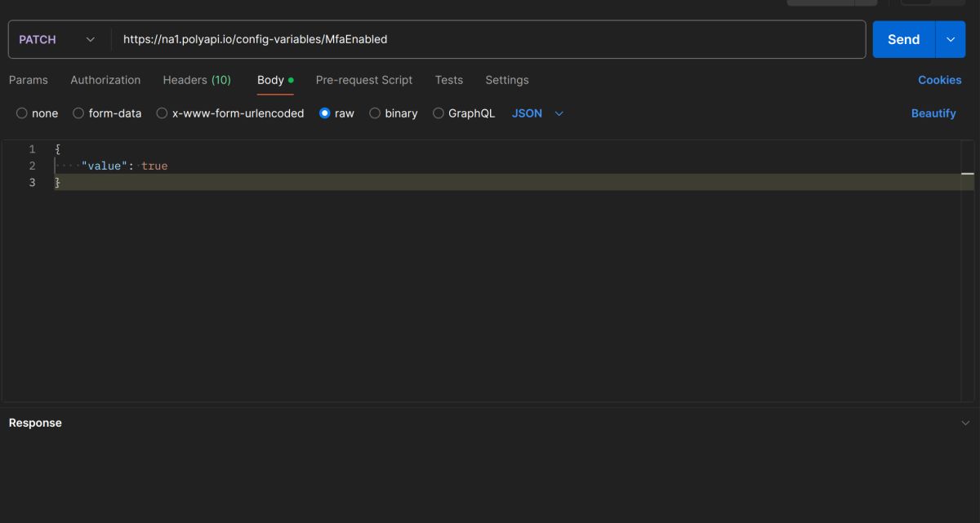
Task: Click the Response panel heading
Action: 35,423
